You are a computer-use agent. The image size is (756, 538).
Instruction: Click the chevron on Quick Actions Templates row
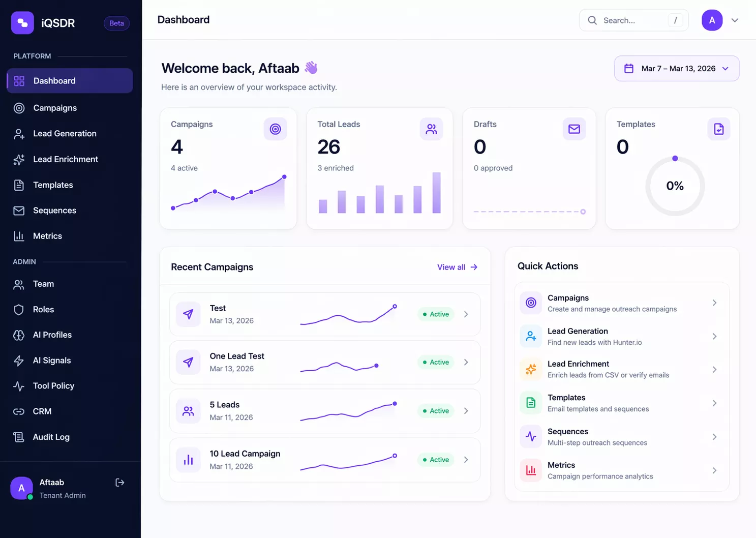[714, 403]
